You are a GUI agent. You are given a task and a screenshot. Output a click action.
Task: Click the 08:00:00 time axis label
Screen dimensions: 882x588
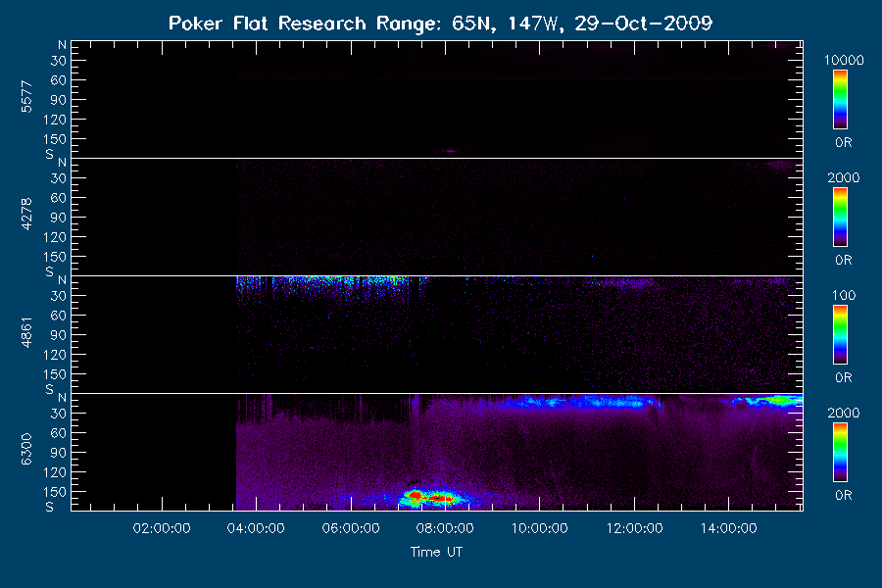point(445,528)
